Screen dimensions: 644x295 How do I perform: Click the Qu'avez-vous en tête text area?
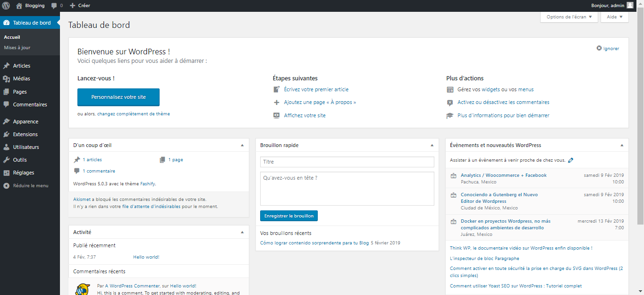coord(347,189)
